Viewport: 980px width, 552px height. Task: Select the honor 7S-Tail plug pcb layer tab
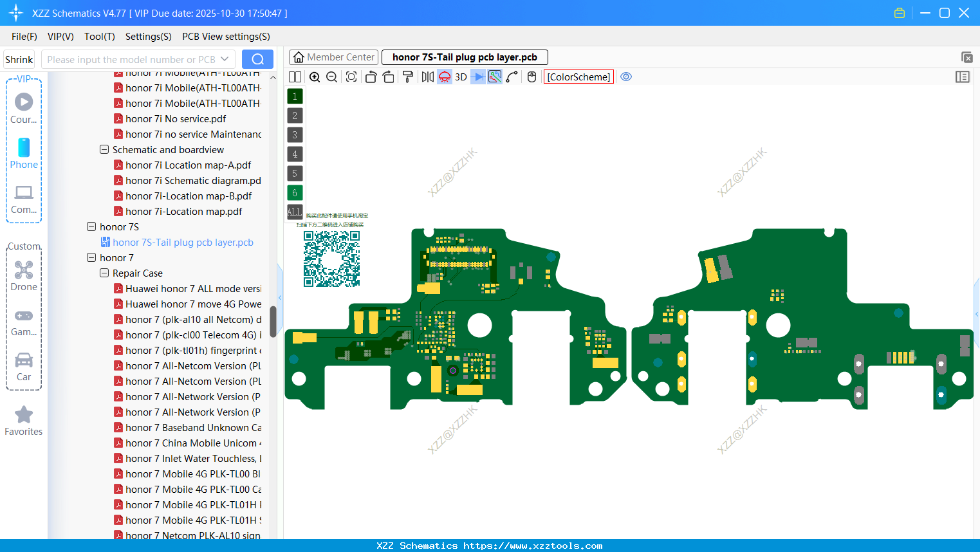465,57
